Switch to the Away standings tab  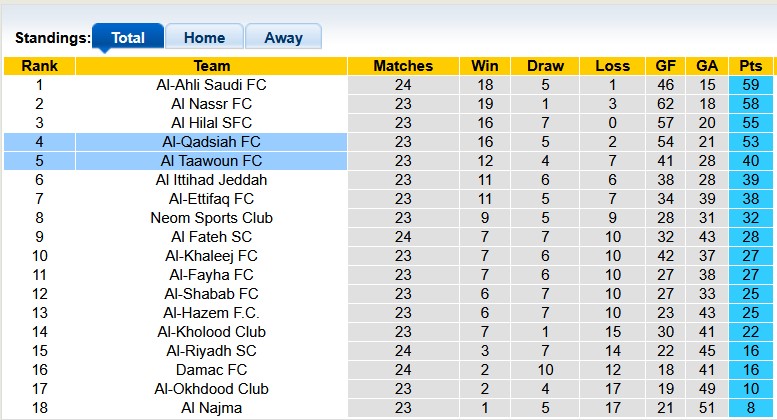(x=283, y=38)
